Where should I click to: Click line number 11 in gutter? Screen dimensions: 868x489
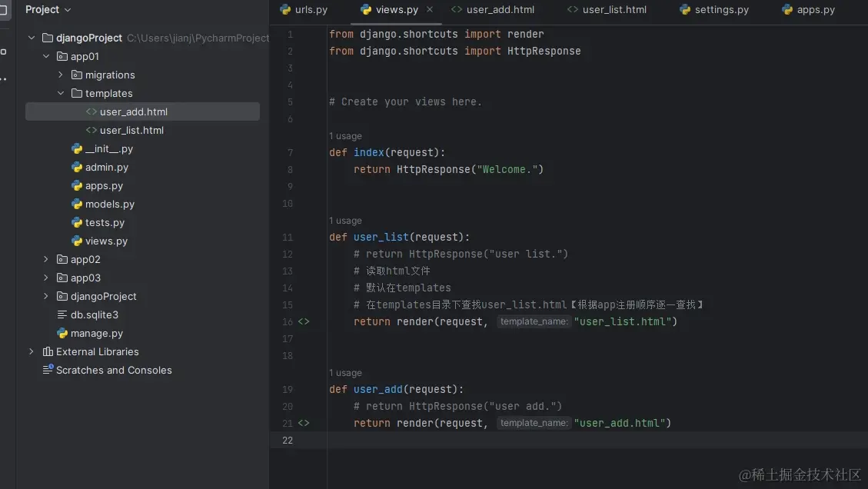(x=288, y=237)
